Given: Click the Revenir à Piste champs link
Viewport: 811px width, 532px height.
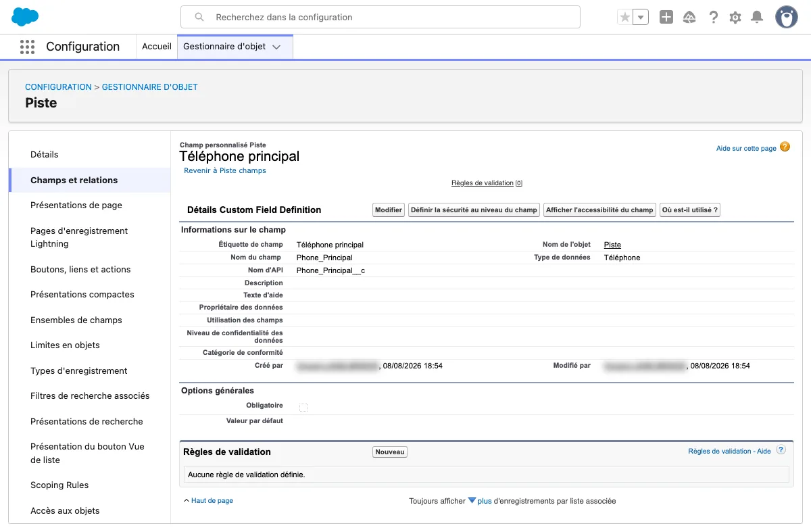Looking at the screenshot, I should [225, 171].
